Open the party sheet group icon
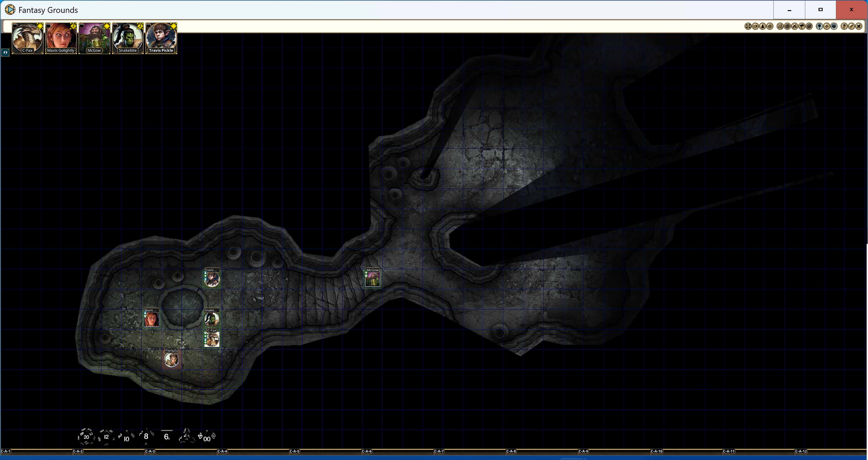This screenshot has height=460, width=868. [x=834, y=26]
